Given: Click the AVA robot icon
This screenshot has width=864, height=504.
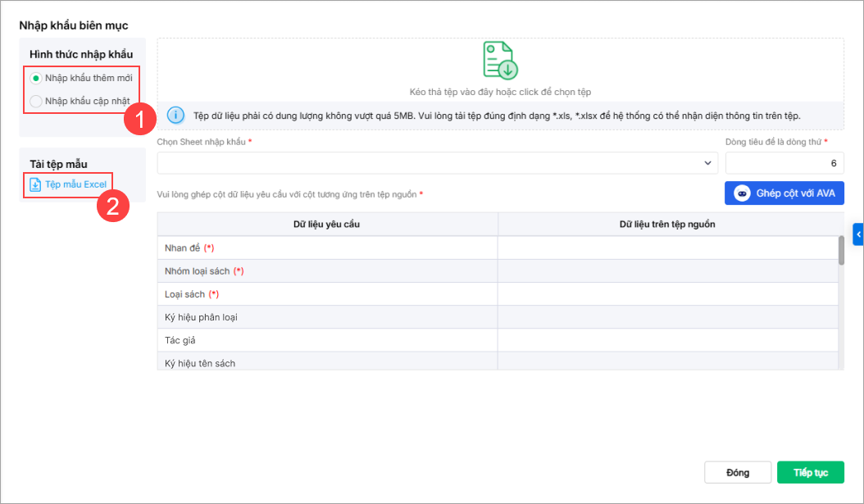Looking at the screenshot, I should tap(742, 193).
